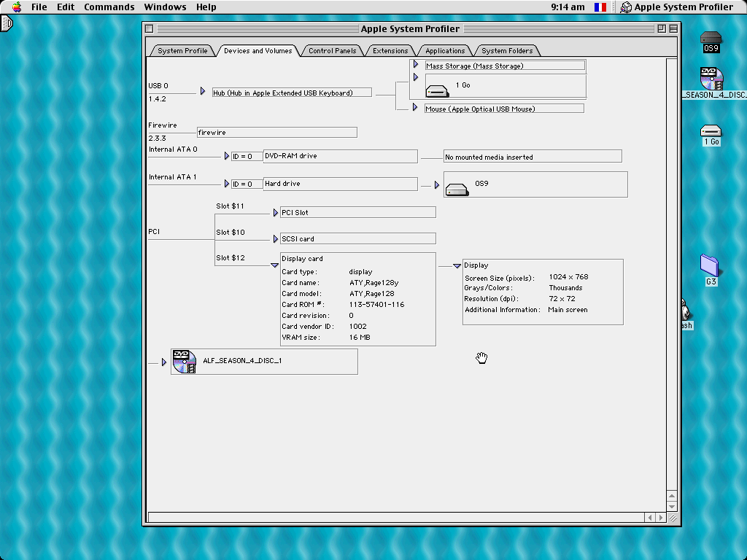Open the File menu
The width and height of the screenshot is (747, 560).
pyautogui.click(x=39, y=7)
